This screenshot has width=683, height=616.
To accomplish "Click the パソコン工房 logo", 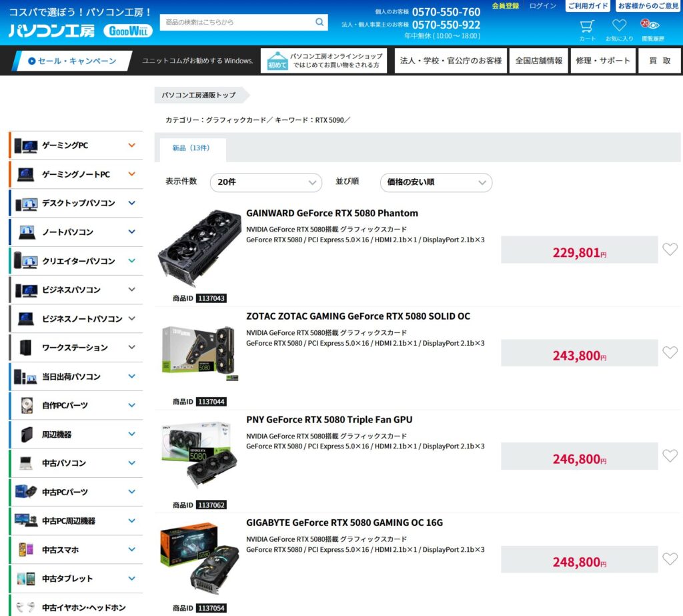I will click(52, 31).
